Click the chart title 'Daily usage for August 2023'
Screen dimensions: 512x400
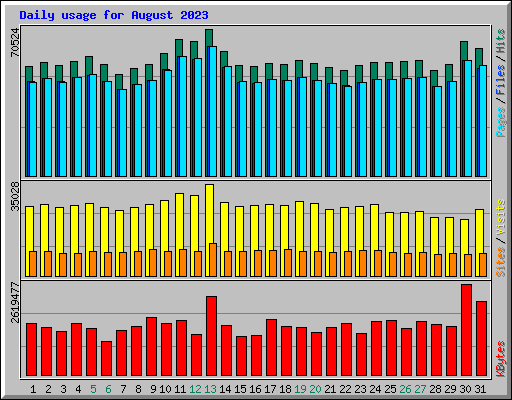point(114,15)
